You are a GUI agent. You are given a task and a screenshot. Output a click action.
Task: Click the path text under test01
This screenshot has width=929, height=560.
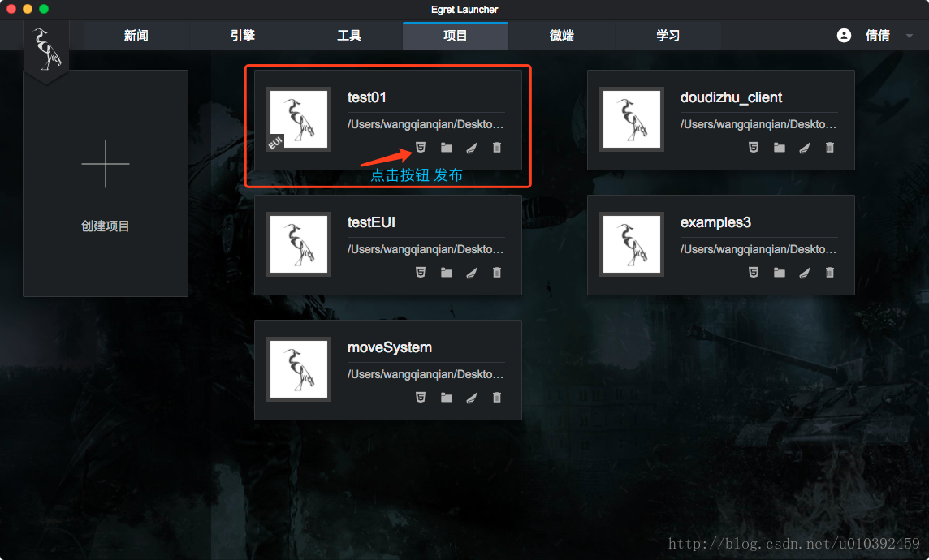point(426,124)
